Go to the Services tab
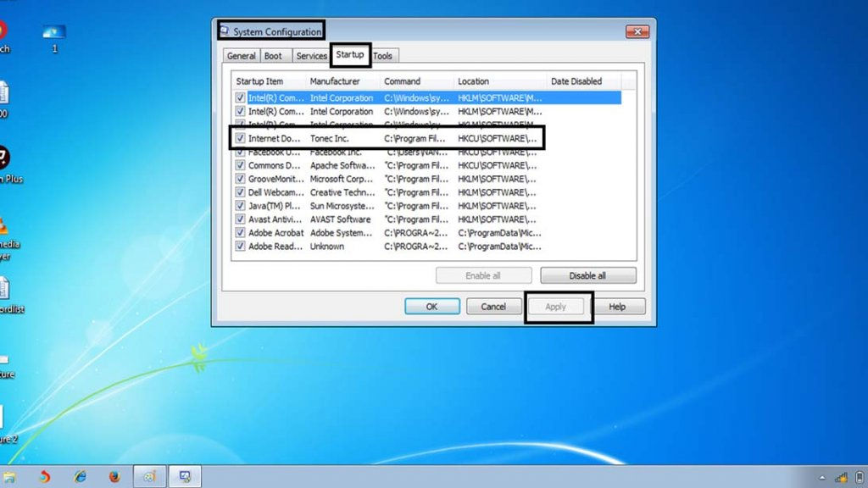The height and width of the screenshot is (488, 868). [x=311, y=56]
